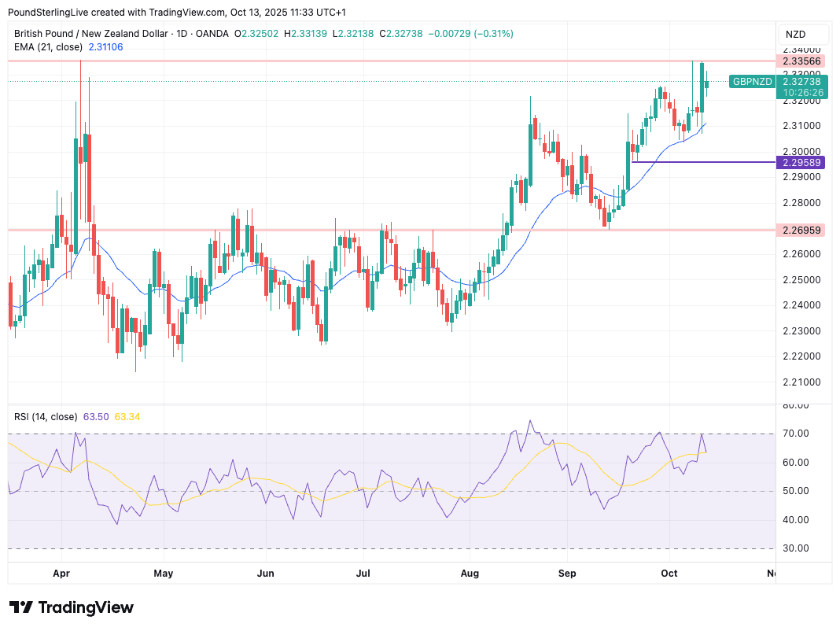Viewport: 840px width, 631px height.
Task: Click the EMA value 2.31106 in legend
Action: click(106, 47)
